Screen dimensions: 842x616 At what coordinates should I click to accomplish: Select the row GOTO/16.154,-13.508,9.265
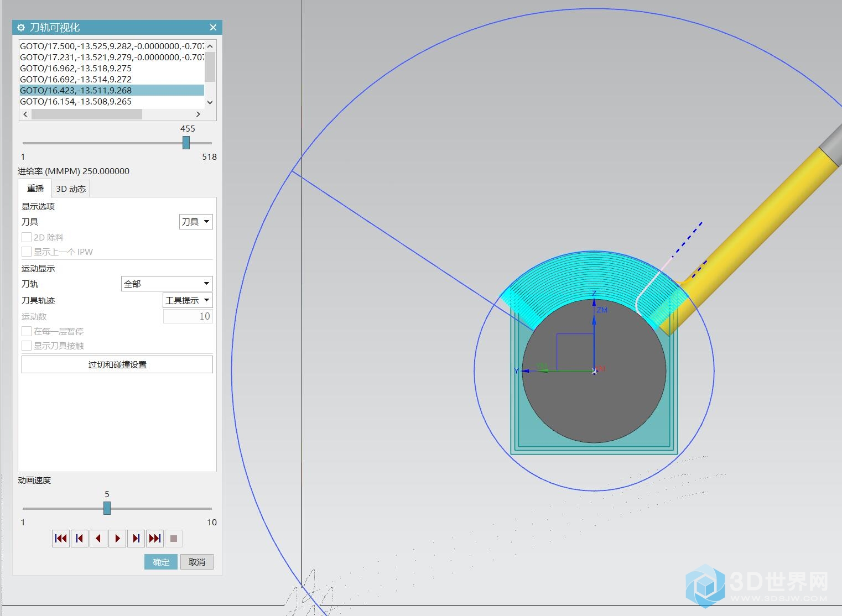coord(112,101)
